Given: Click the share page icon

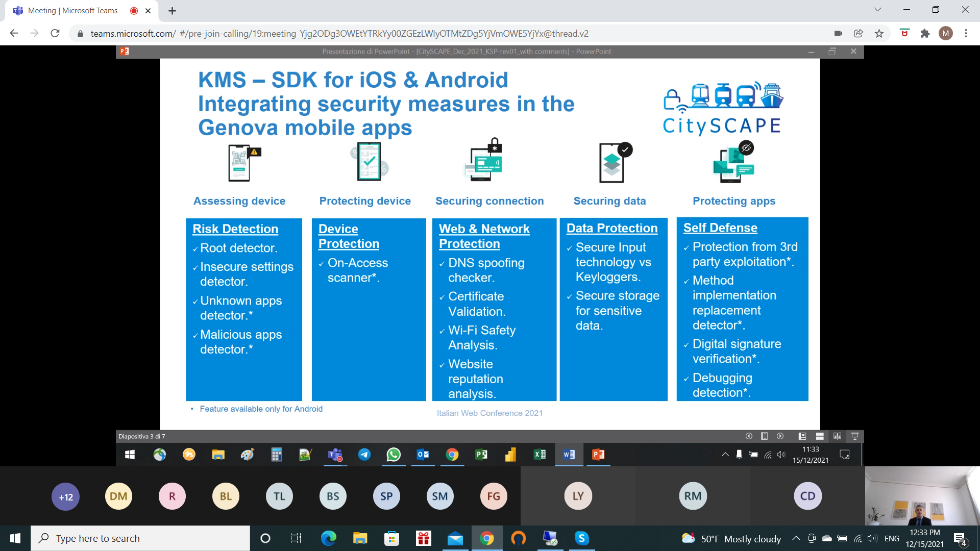Looking at the screenshot, I should pyautogui.click(x=859, y=34).
